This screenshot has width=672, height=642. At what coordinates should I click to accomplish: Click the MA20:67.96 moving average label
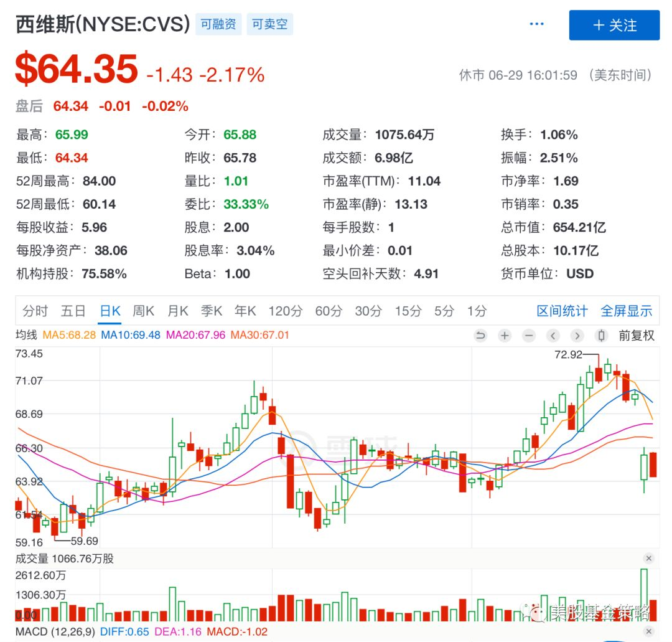click(195, 335)
